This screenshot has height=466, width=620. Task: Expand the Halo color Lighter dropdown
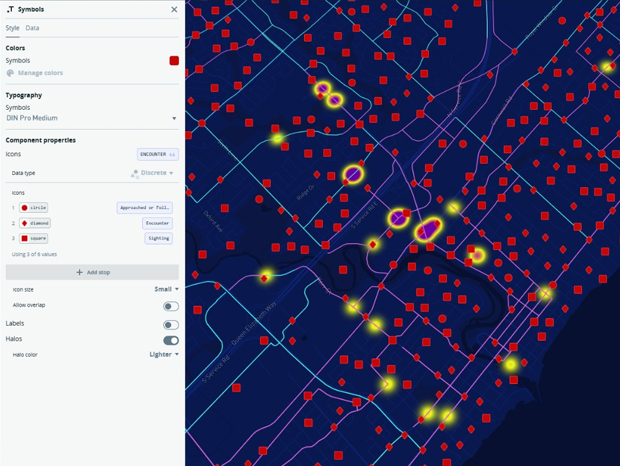164,355
